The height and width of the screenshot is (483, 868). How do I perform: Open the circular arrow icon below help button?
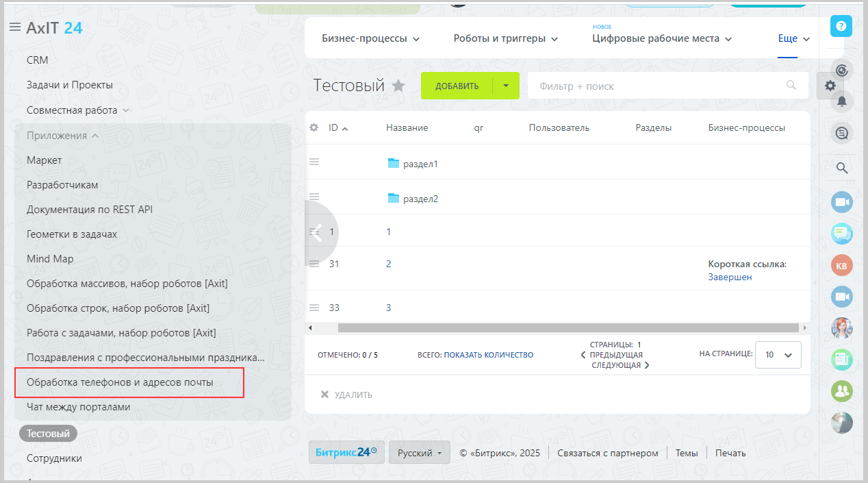pyautogui.click(x=842, y=70)
